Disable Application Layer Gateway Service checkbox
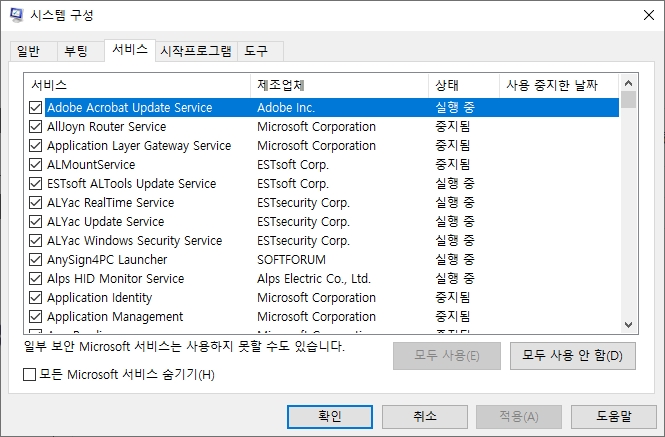This screenshot has height=437, width=665. coord(36,146)
